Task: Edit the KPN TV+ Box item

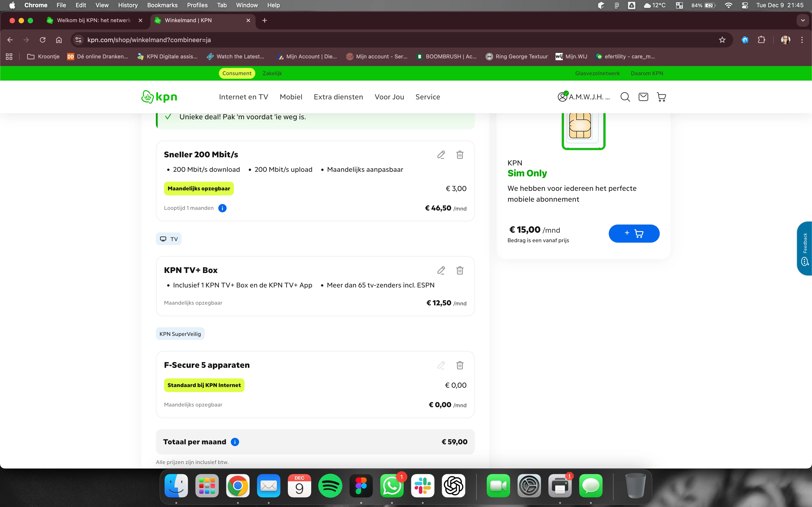Action: click(441, 270)
